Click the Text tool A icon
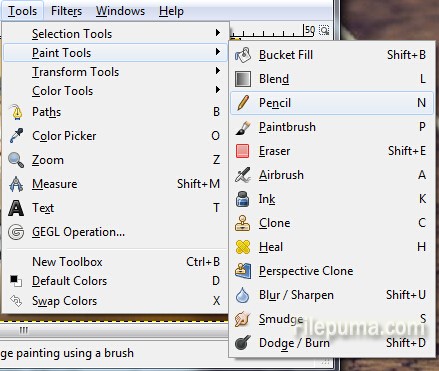Image resolution: width=439 pixels, height=371 pixels. tap(16, 208)
